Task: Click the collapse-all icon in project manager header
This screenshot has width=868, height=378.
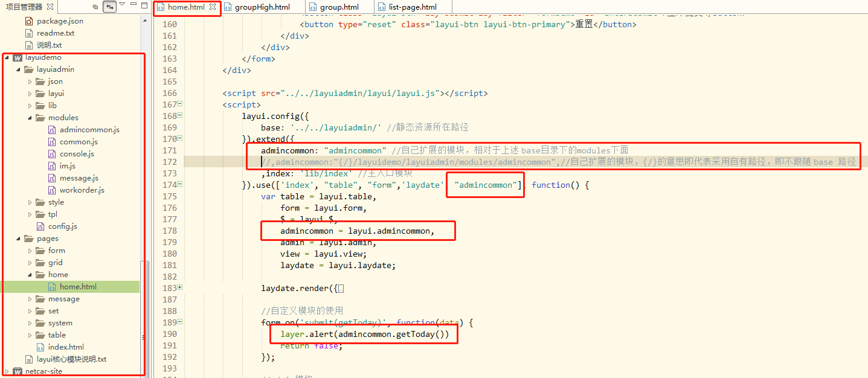Action: [95, 7]
